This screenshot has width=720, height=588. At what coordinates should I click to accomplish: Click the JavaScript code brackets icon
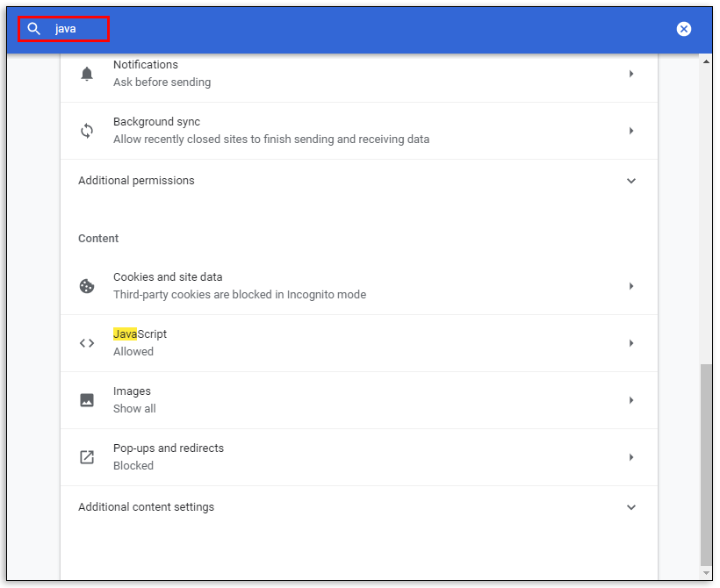tap(87, 343)
